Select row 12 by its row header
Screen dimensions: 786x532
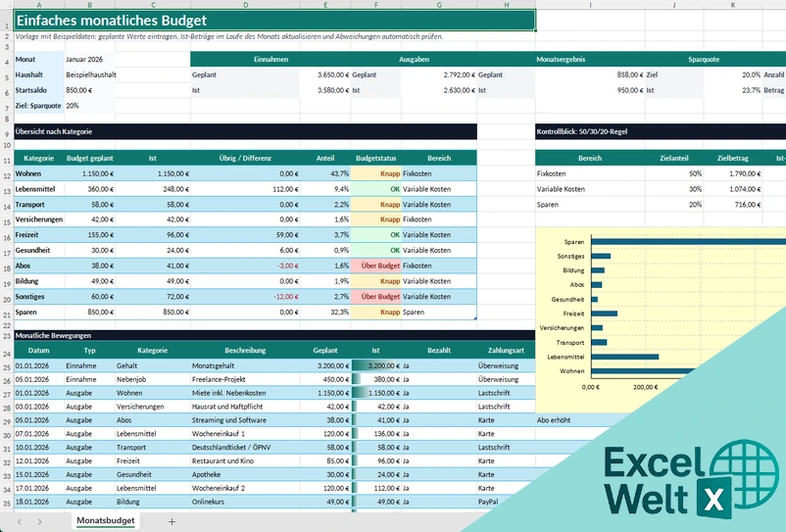click(7, 175)
